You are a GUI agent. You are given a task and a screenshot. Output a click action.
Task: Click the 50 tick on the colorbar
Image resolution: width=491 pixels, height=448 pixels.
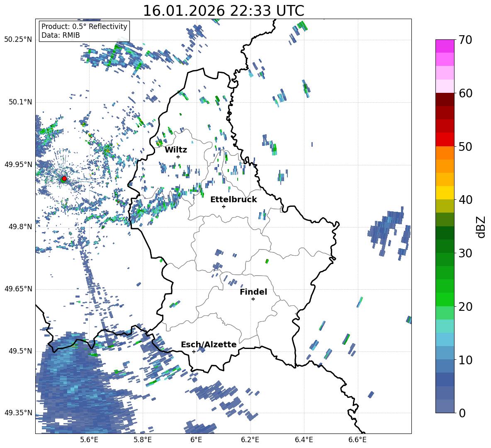tap(465, 147)
